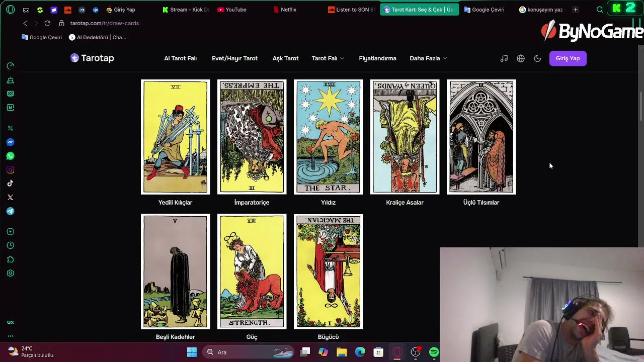Click the purple Giriş Yap button
This screenshot has height=362, width=644.
[x=568, y=58]
